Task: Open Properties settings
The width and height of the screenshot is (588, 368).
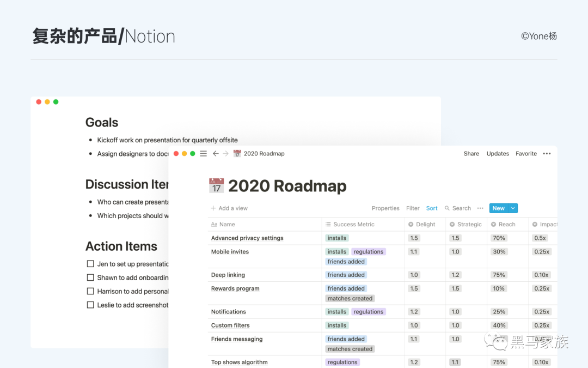Action: [x=385, y=208]
